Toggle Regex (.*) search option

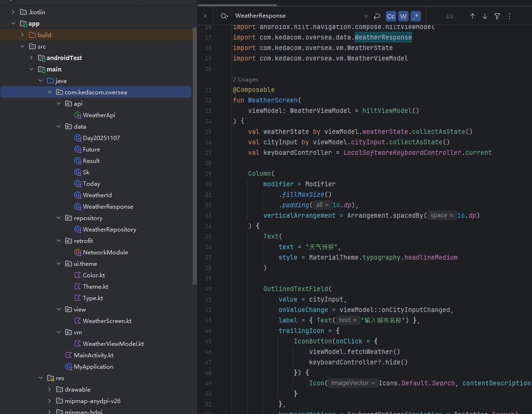(x=416, y=16)
